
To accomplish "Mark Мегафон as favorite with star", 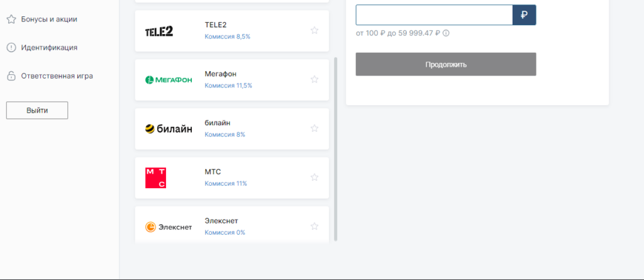I will 314,79.
